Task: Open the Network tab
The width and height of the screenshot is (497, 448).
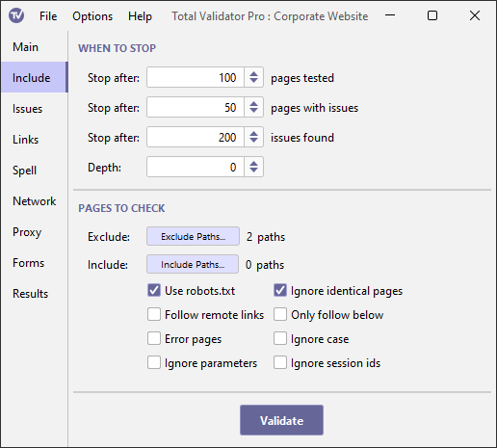Action: tap(35, 201)
